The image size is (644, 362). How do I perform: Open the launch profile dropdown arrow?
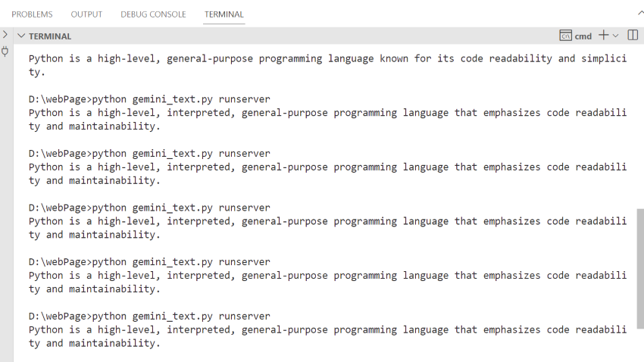coord(615,36)
